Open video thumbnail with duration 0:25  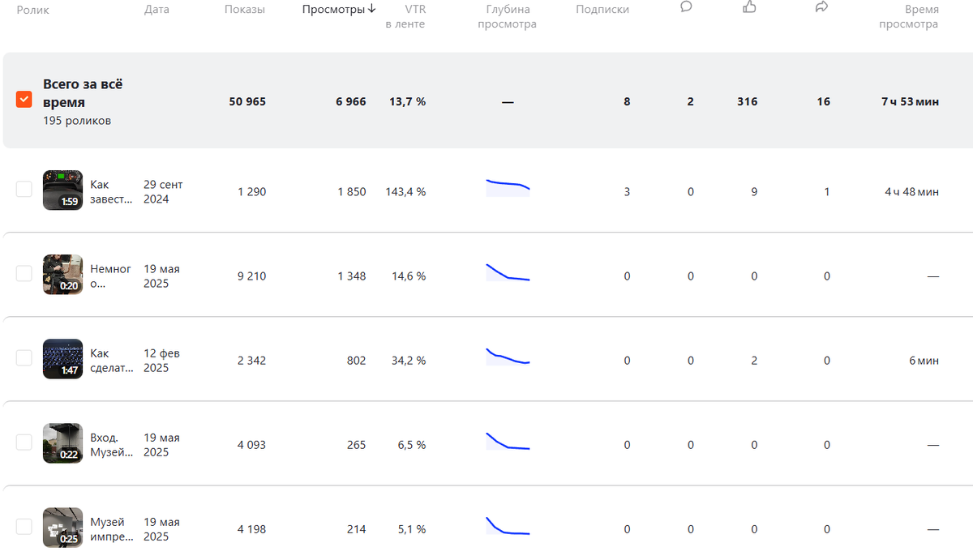(x=62, y=528)
